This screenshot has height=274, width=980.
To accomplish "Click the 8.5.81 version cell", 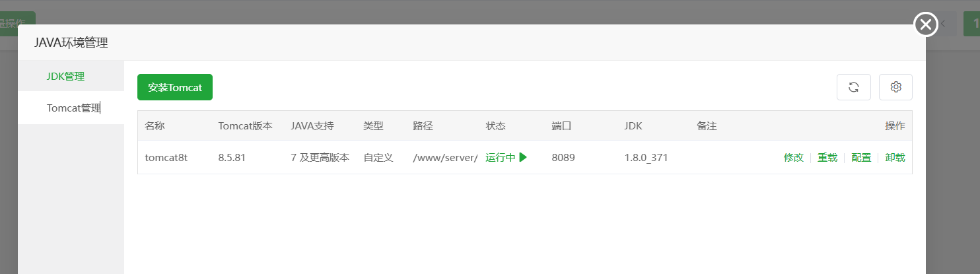I will pos(232,158).
